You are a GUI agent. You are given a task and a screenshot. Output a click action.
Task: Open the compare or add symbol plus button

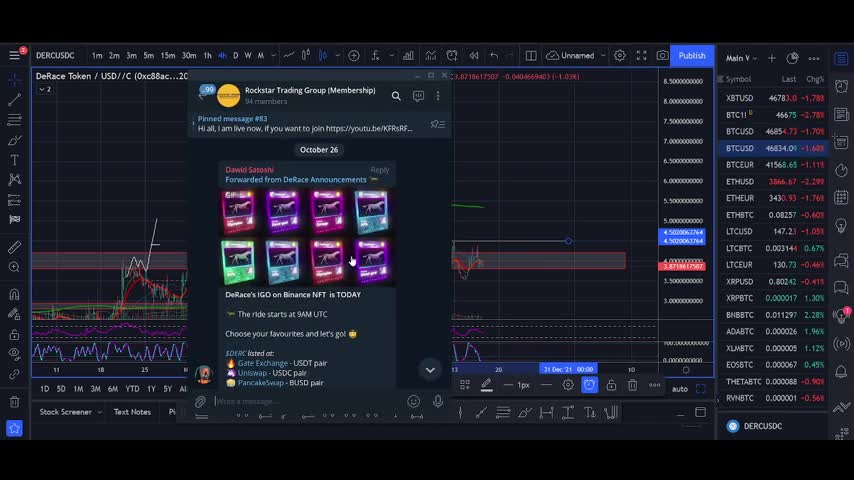coord(354,56)
